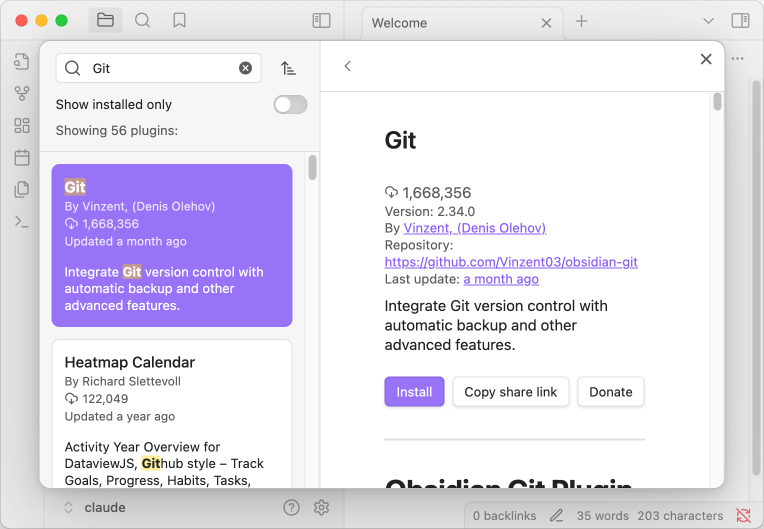Image resolution: width=764 pixels, height=529 pixels.
Task: Open the tab list dropdown chevron
Action: point(708,21)
